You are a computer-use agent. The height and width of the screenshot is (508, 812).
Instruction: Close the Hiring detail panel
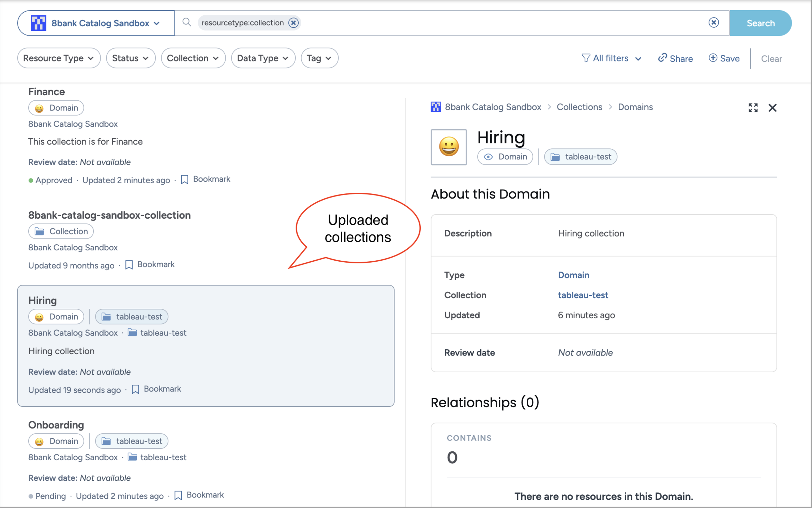coord(772,108)
